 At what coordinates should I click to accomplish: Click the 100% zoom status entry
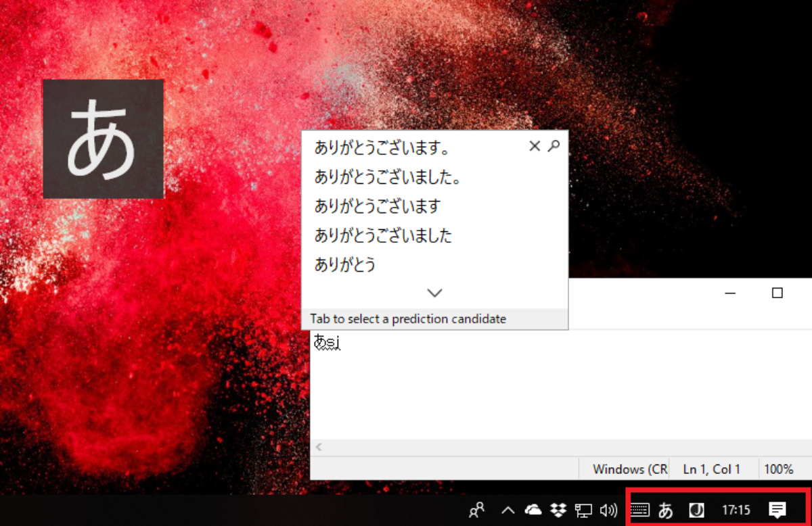(x=780, y=469)
